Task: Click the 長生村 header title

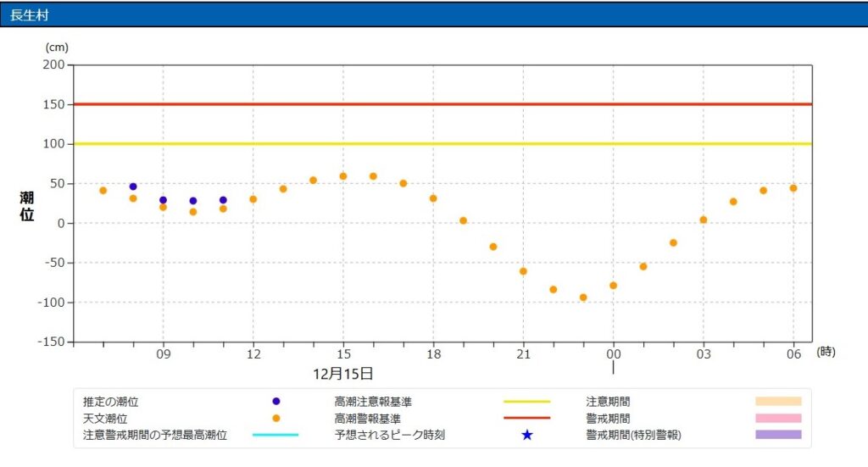Action: [30, 15]
